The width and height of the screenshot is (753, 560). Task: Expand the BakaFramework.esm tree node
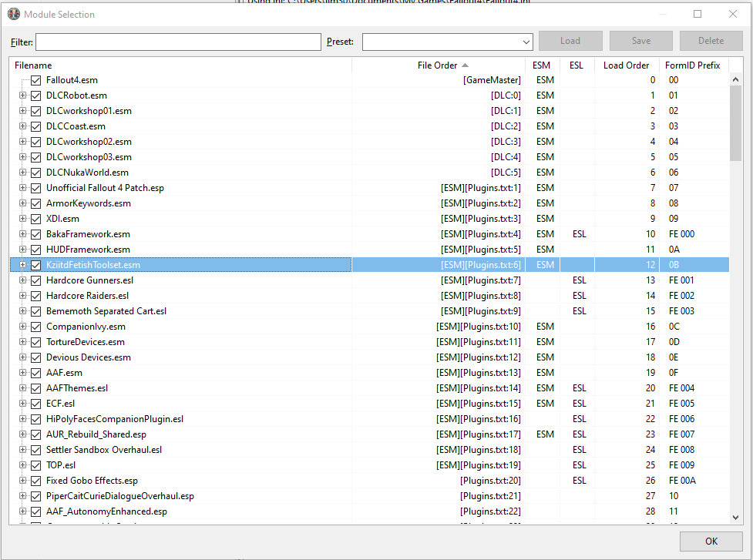pos(22,233)
